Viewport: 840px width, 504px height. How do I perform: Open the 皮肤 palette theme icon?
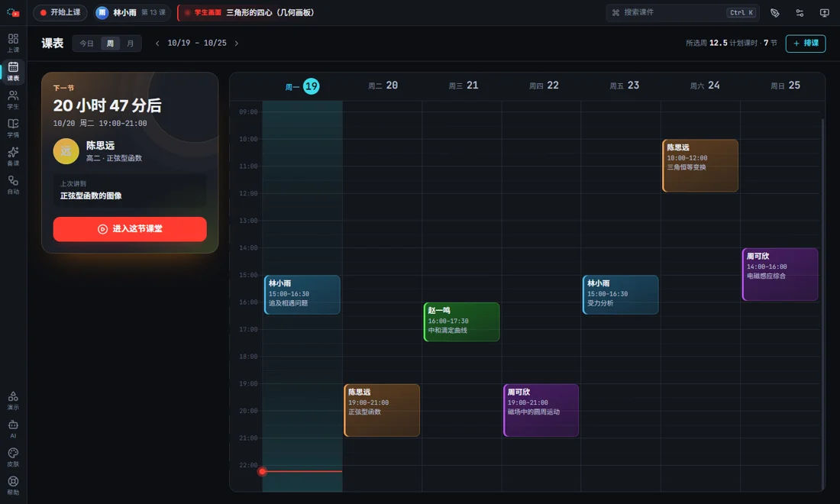[13, 457]
